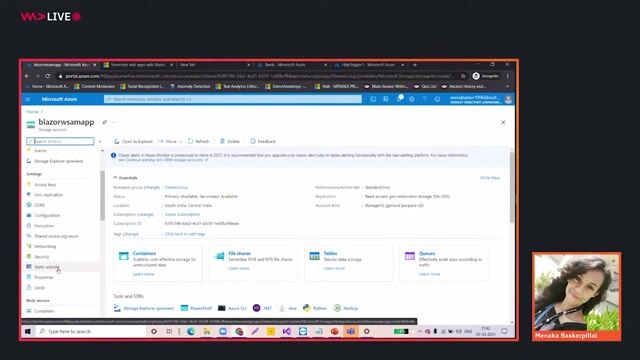Show hidden system tray icons
This screenshot has height=360, width=640.
(420, 331)
